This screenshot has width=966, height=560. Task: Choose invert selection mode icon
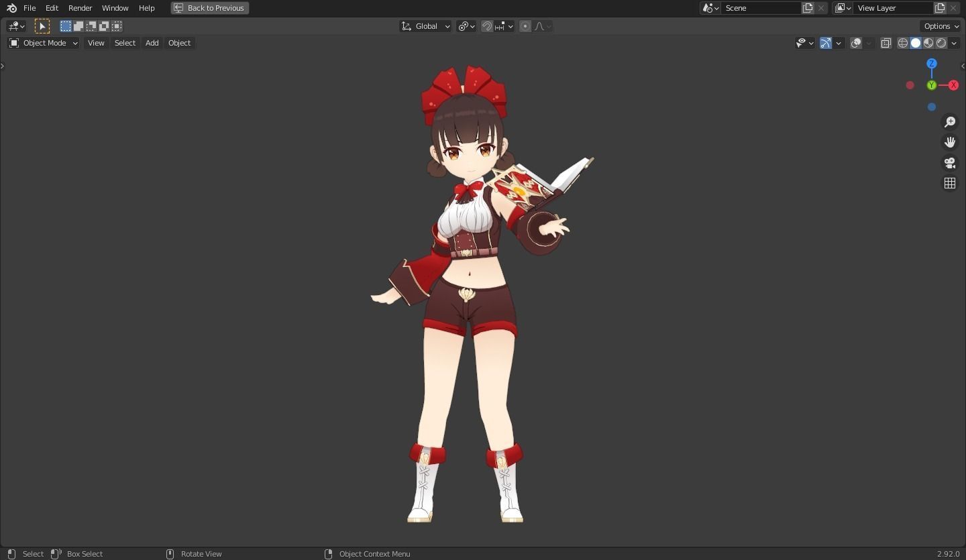104,26
